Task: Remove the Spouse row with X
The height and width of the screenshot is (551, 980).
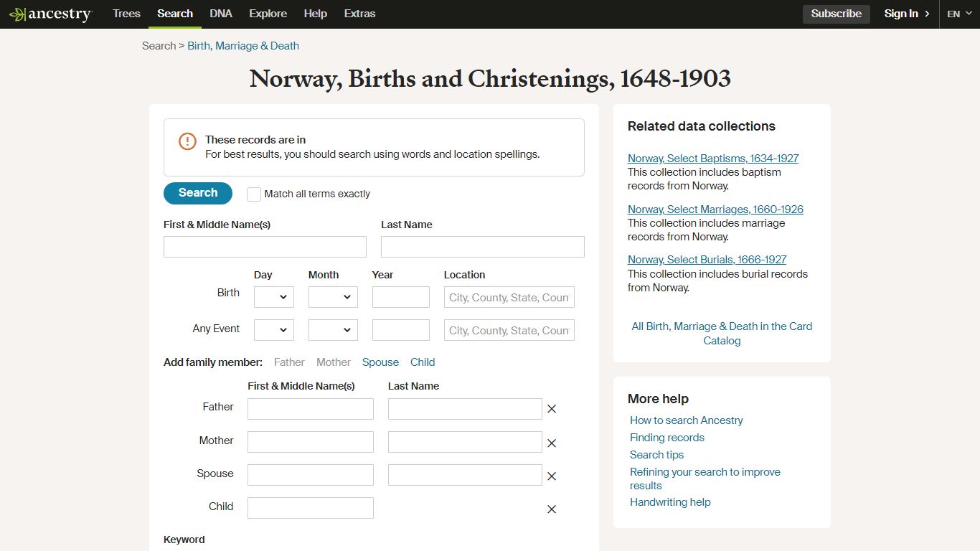Action: pos(552,476)
